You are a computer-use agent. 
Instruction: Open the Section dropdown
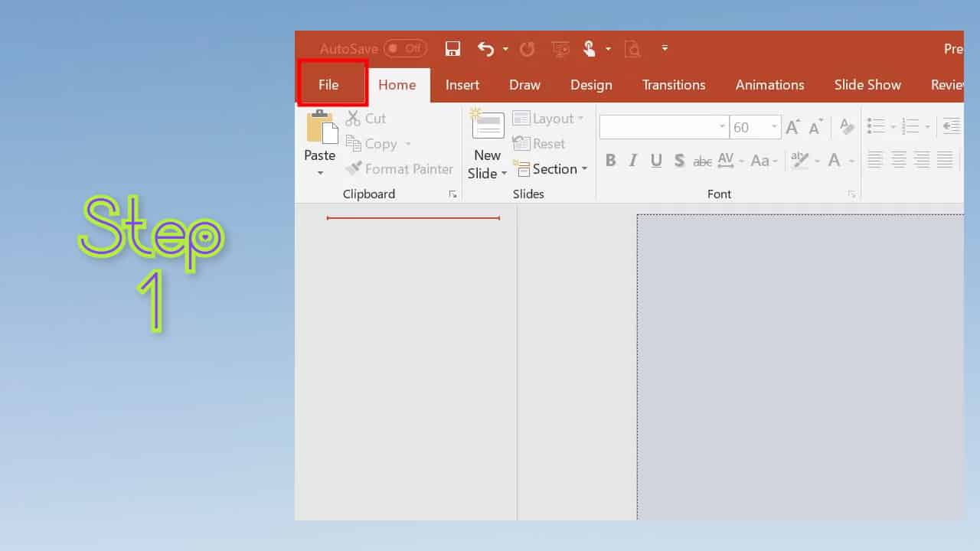click(x=550, y=169)
